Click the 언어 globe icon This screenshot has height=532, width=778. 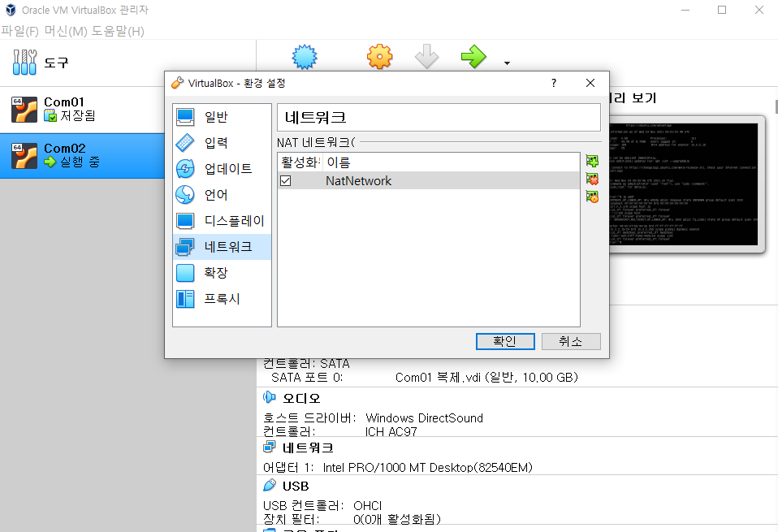pyautogui.click(x=185, y=195)
